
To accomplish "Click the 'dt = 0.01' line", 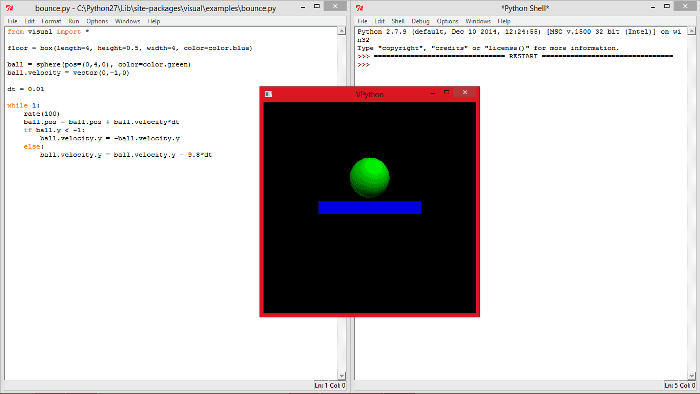I will pos(25,89).
